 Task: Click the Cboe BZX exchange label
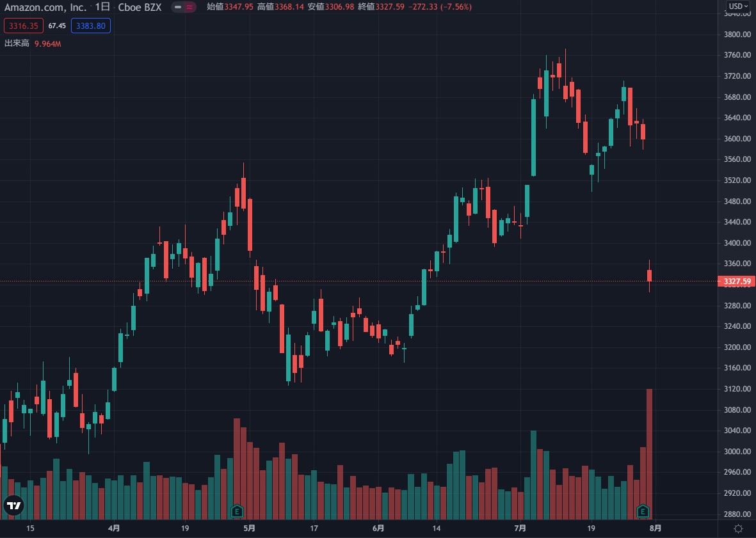(x=140, y=7)
